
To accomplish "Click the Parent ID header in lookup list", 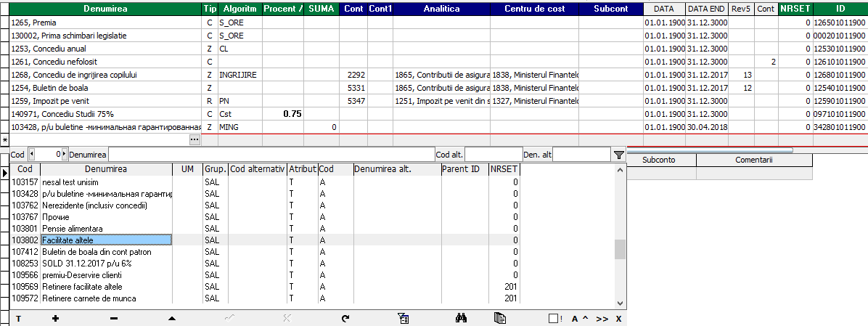I will click(x=464, y=168).
